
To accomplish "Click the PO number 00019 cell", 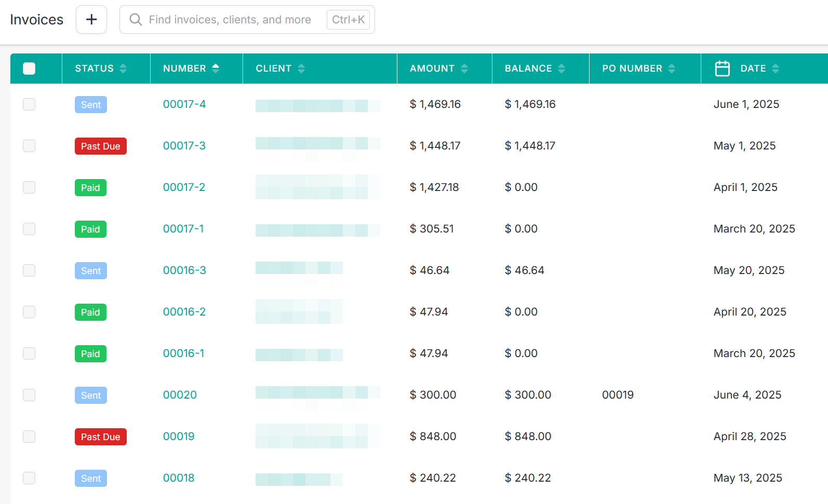I will 618,395.
